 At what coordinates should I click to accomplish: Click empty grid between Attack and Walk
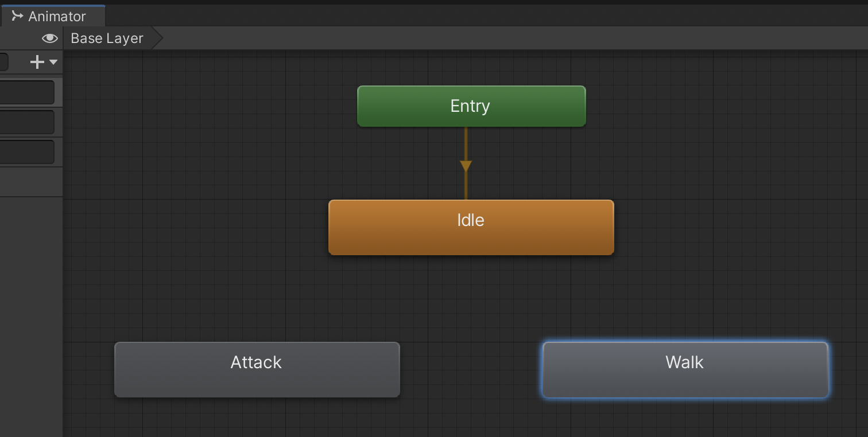[x=471, y=369]
